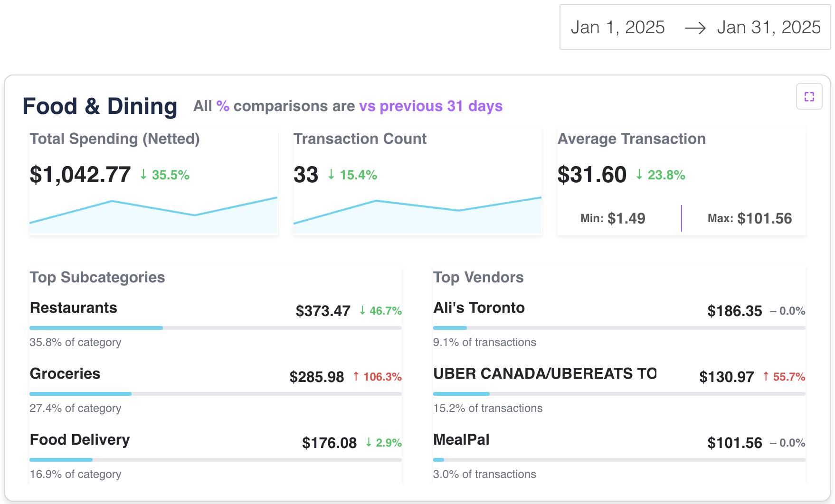Viewport: 835px width, 504px height.
Task: Open the Jan 1, 2025 start date picker
Action: click(x=618, y=28)
